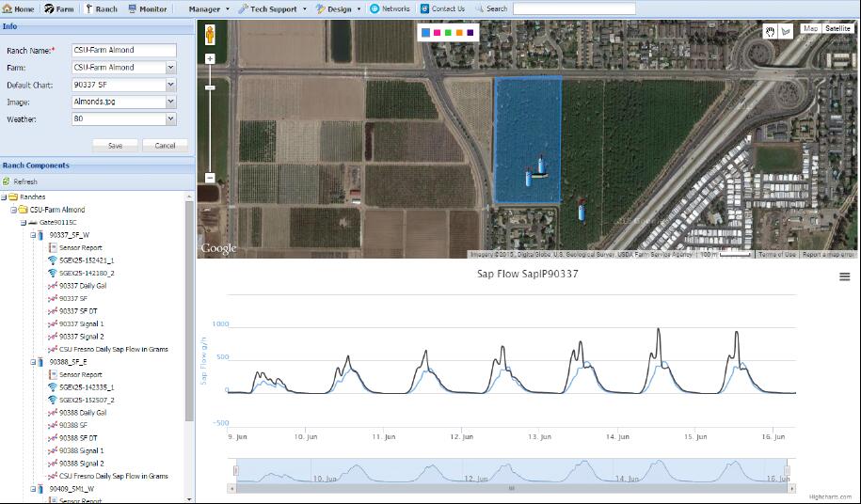Pick the pink color swatch on map
861x504 pixels.
click(x=437, y=33)
